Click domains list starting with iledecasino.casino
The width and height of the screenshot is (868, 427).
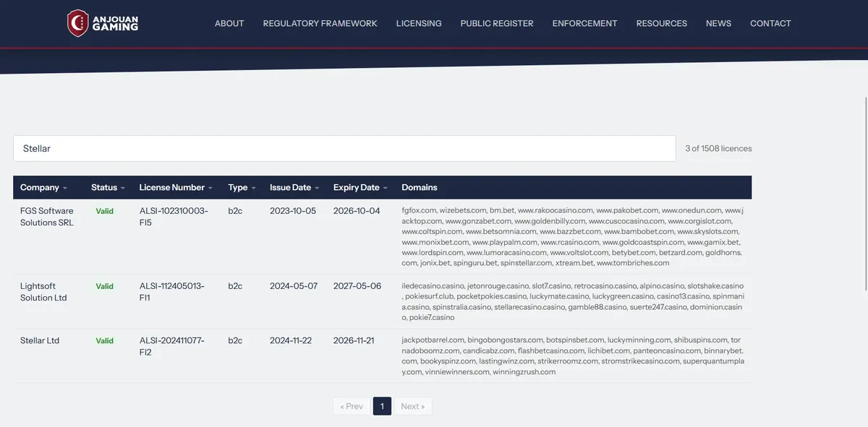pos(572,302)
